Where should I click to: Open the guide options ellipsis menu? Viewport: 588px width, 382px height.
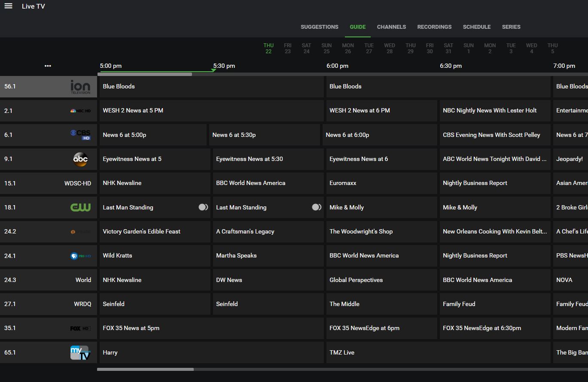click(48, 66)
